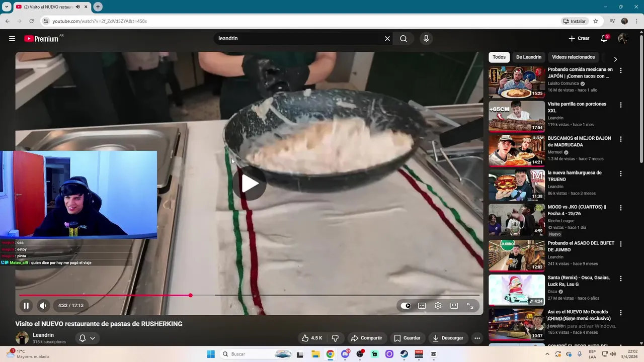644x362 pixels.
Task: Mute the video volume
Action: pyautogui.click(x=43, y=305)
